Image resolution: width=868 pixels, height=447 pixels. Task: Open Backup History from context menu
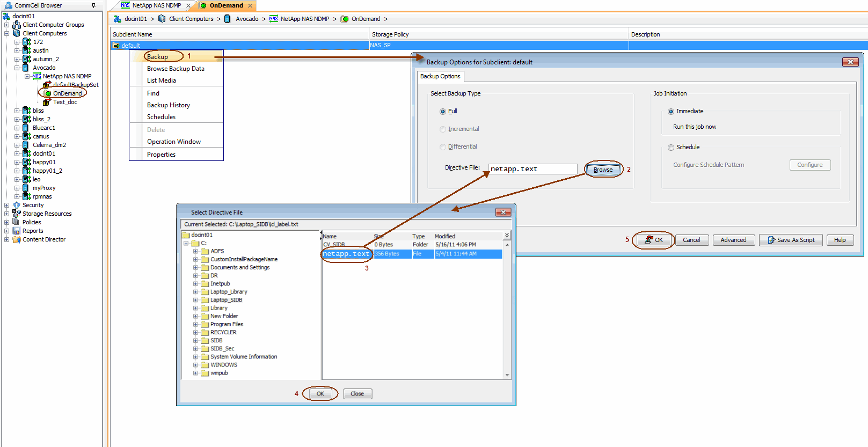[169, 105]
